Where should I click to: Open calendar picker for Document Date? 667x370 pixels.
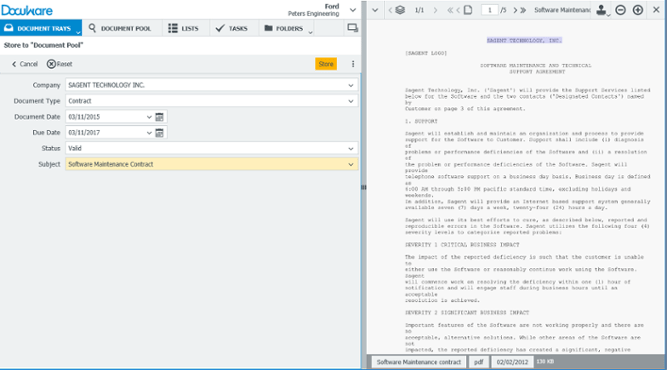click(x=160, y=117)
